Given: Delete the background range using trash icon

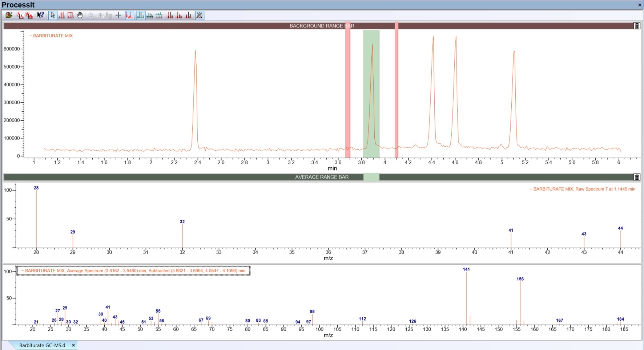Looking at the screenshot, I should click(x=637, y=26).
